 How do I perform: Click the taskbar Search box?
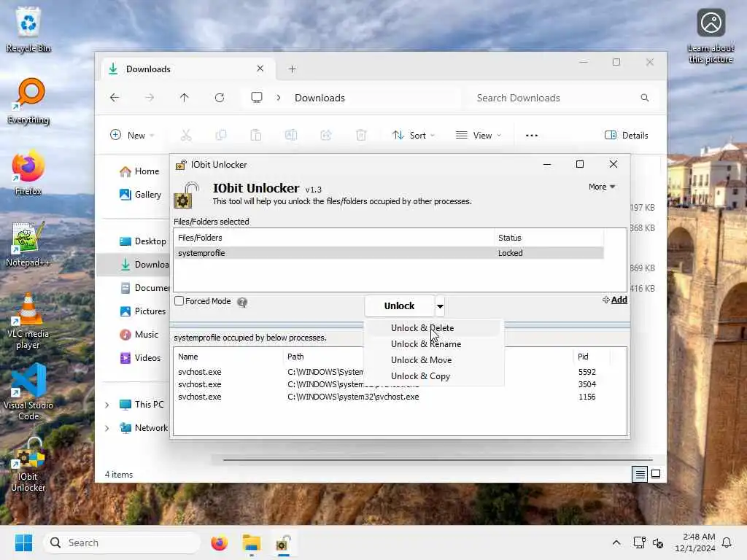[122, 542]
